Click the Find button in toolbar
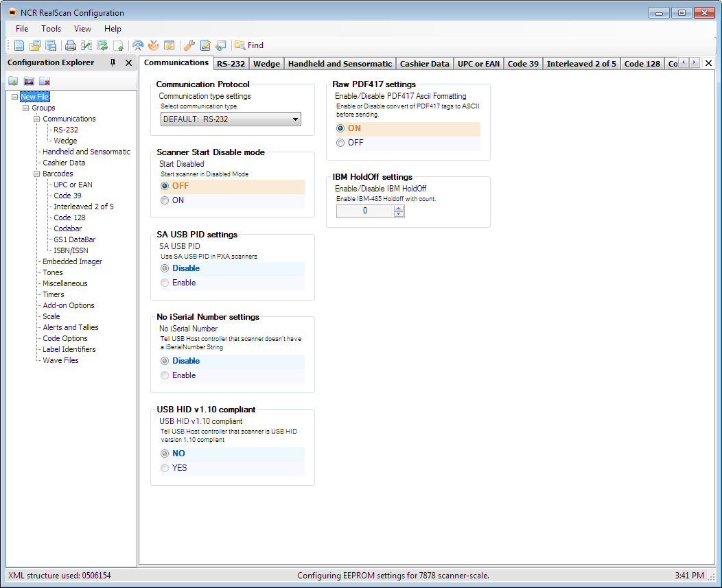Screen dimensions: 722x588 (x=249, y=45)
